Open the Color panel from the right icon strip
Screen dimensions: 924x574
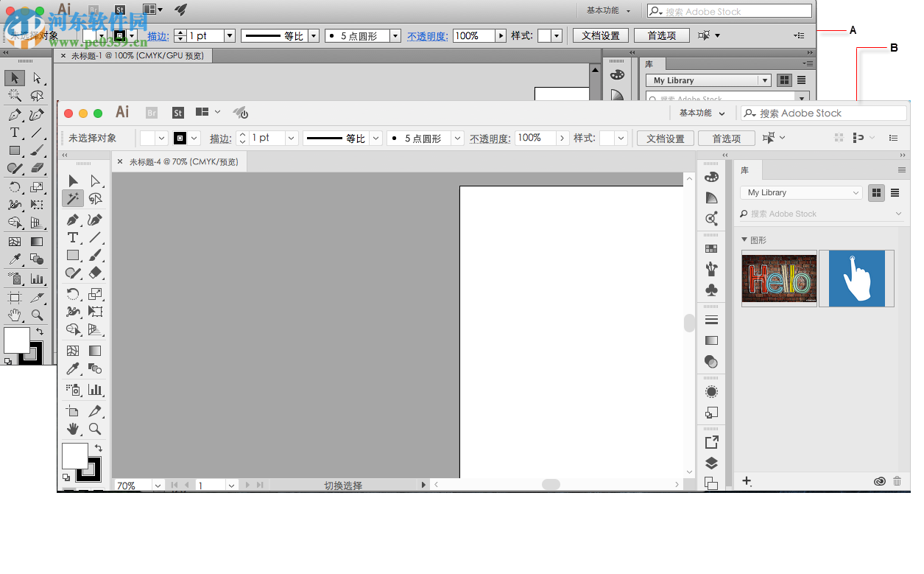tap(710, 177)
